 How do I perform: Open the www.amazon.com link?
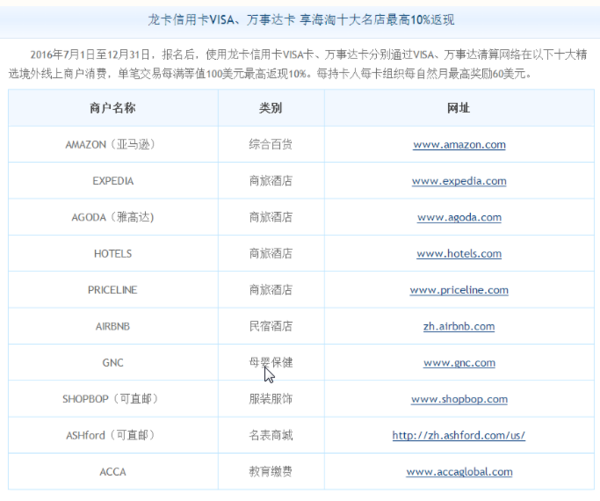point(459,145)
